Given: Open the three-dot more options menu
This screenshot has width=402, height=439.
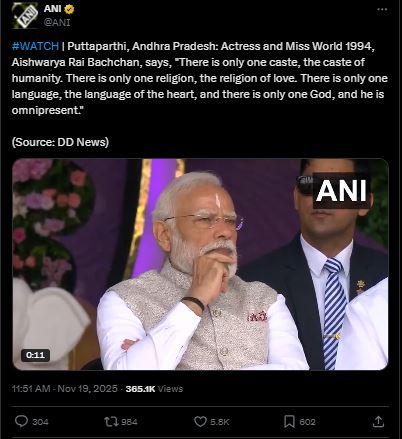Looking at the screenshot, I should (382, 10).
